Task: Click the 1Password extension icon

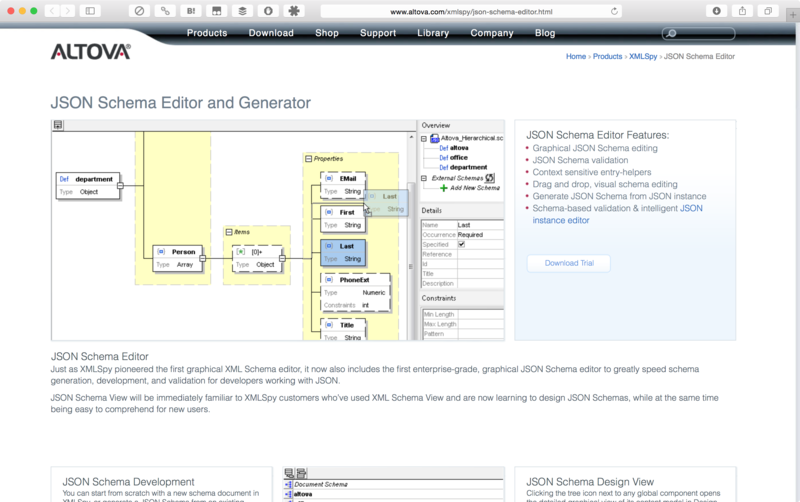Action: tap(268, 11)
